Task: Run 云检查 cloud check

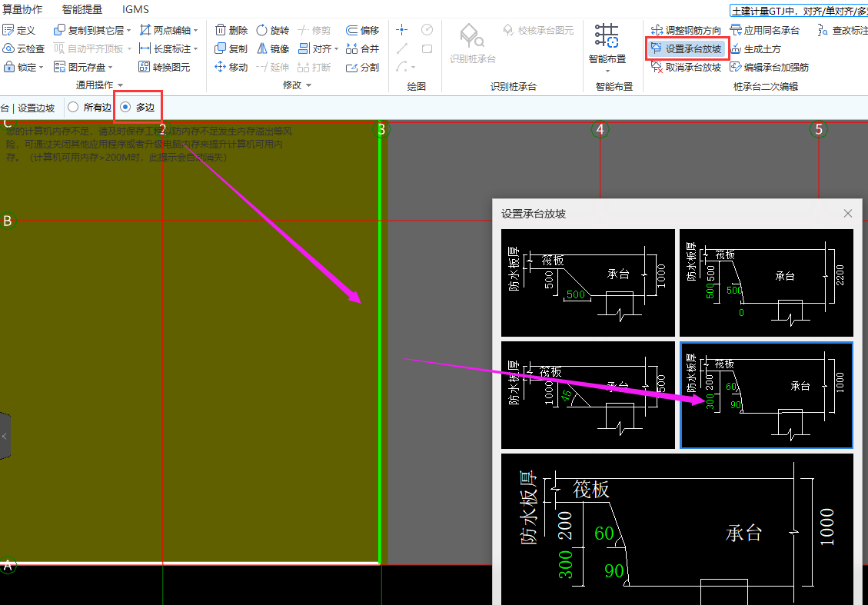Action: (24, 48)
